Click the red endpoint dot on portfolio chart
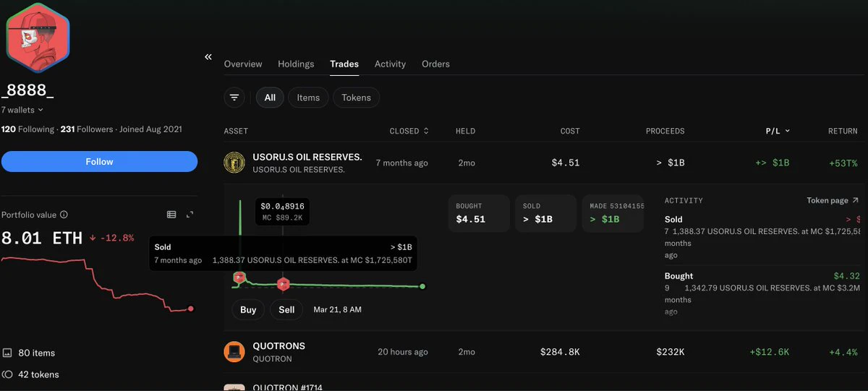The width and height of the screenshot is (868, 391). point(190,309)
